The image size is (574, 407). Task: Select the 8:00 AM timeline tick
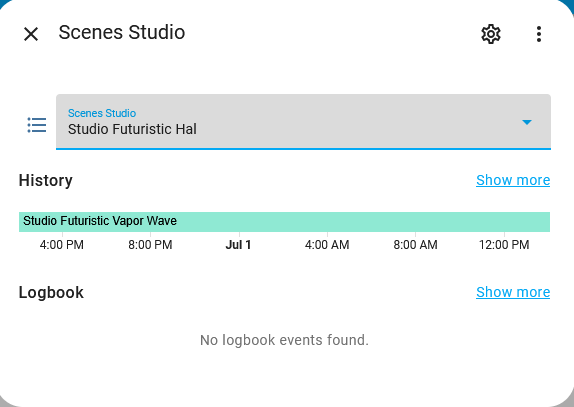tap(415, 244)
